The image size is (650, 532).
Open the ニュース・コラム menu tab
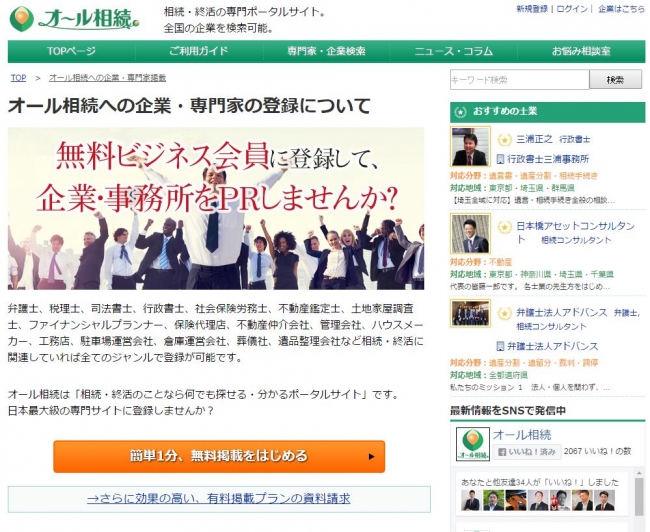coord(454,51)
